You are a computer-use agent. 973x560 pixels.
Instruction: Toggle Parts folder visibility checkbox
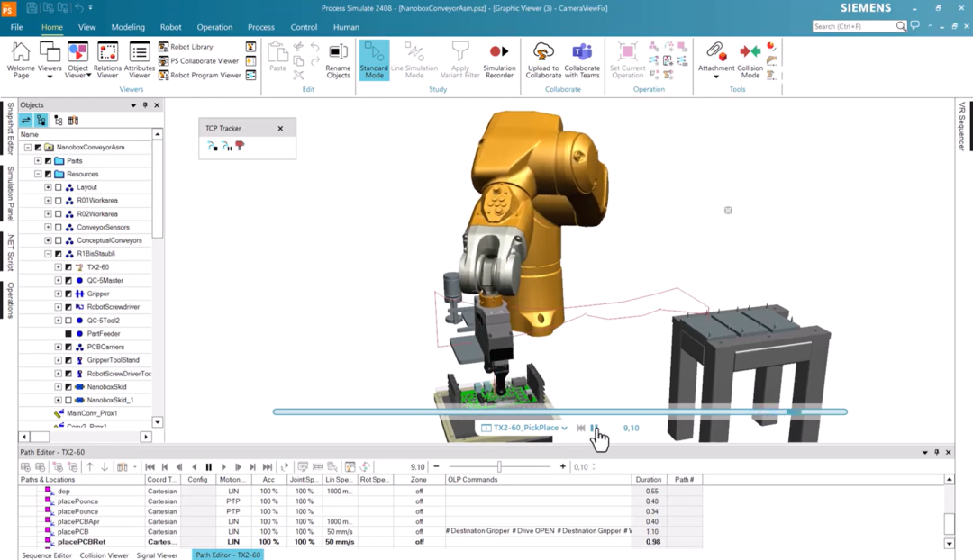(49, 160)
